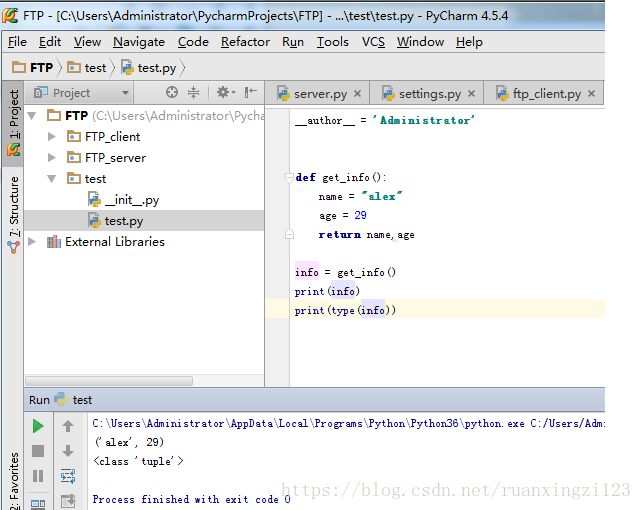The height and width of the screenshot is (510, 642).
Task: Open the Tools menu
Action: [x=332, y=42]
